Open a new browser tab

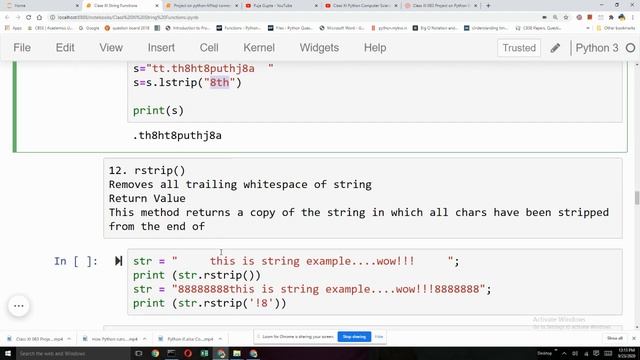point(488,6)
